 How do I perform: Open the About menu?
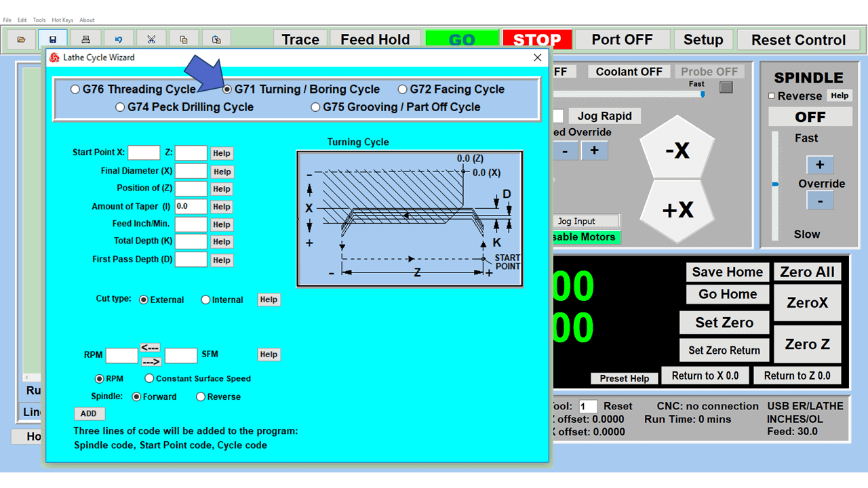coord(87,20)
